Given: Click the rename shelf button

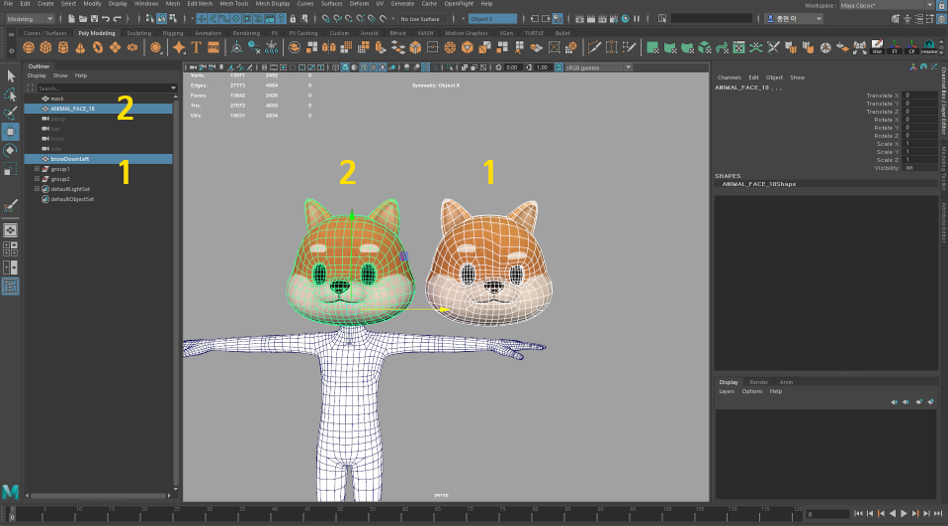Looking at the screenshot, I should click(x=929, y=47).
